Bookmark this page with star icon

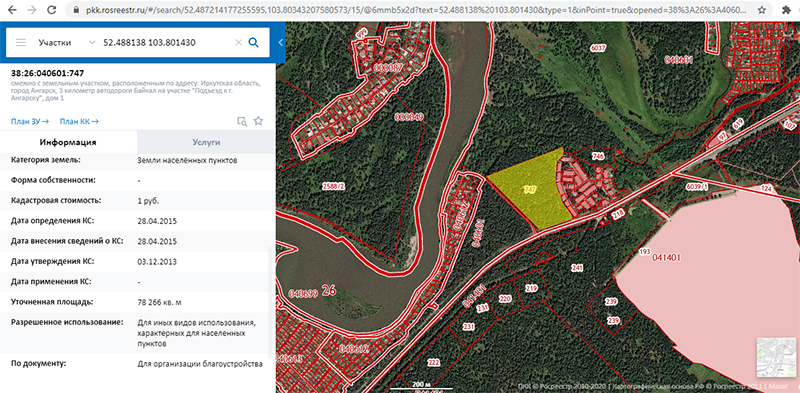pyautogui.click(x=762, y=10)
